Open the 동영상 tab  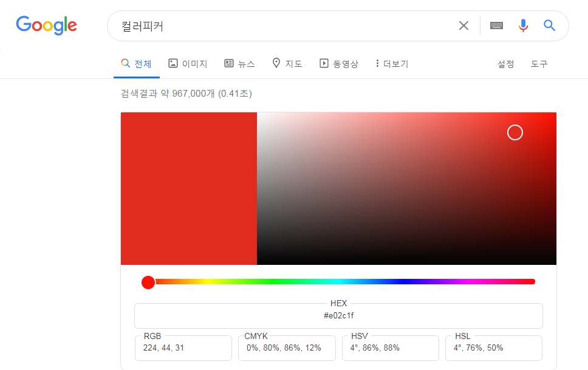coord(339,64)
